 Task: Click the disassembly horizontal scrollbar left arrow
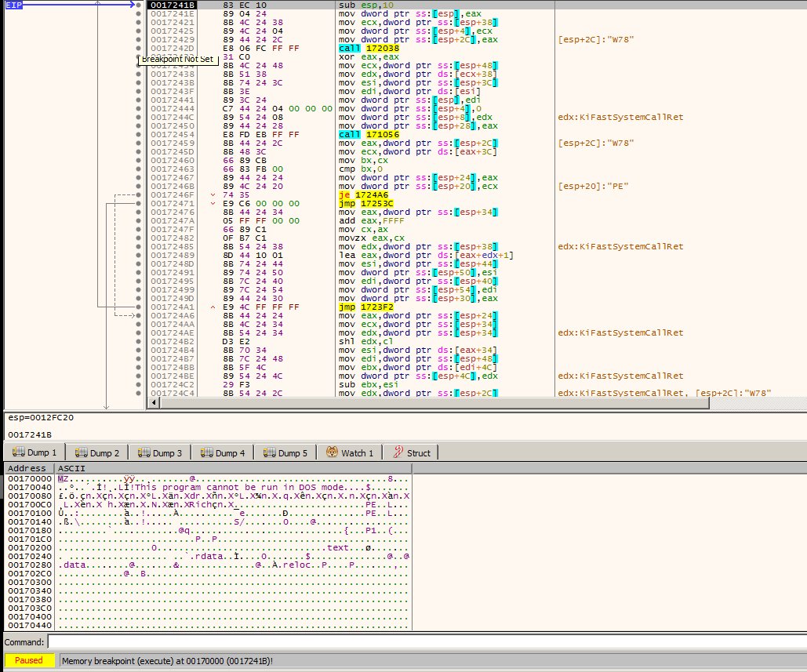154,403
